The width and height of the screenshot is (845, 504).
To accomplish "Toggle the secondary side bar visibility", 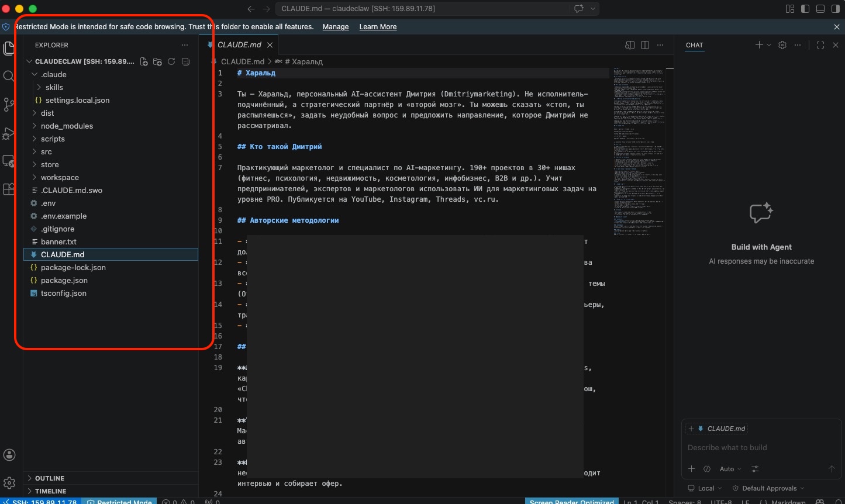I will tap(836, 9).
